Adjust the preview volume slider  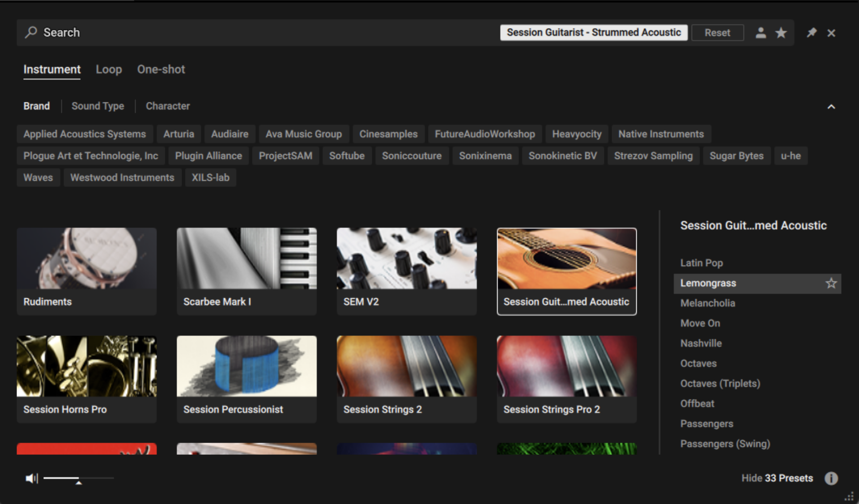(x=78, y=478)
